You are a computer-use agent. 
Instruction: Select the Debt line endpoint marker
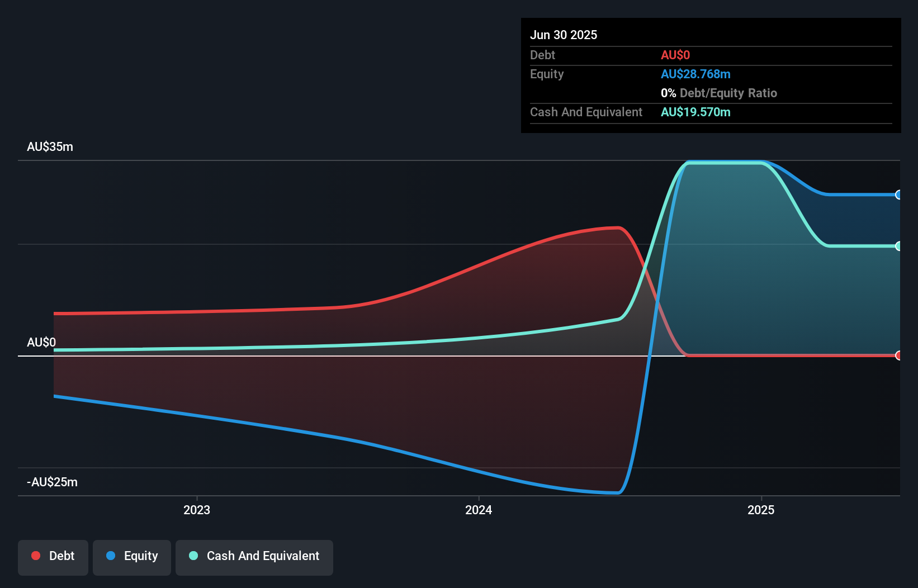pyautogui.click(x=898, y=355)
